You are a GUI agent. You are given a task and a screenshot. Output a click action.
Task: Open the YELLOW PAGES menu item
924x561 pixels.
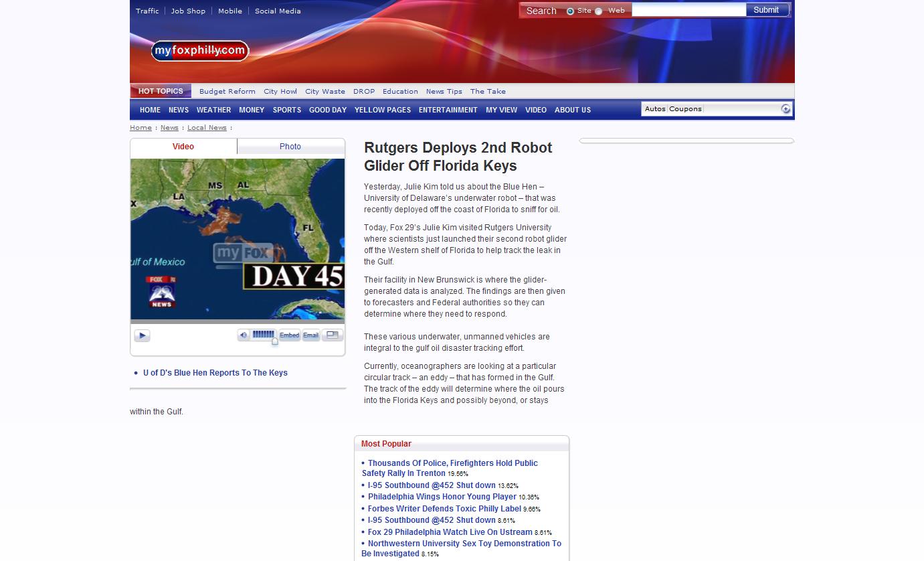click(x=383, y=110)
